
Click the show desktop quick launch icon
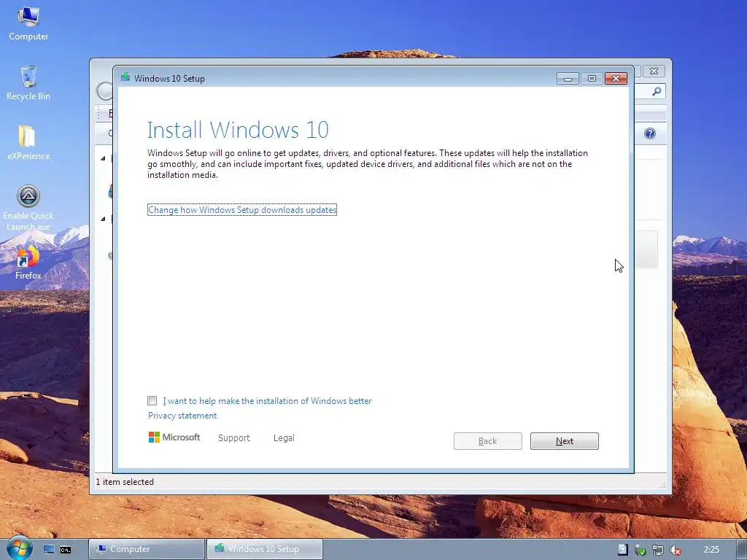point(49,550)
